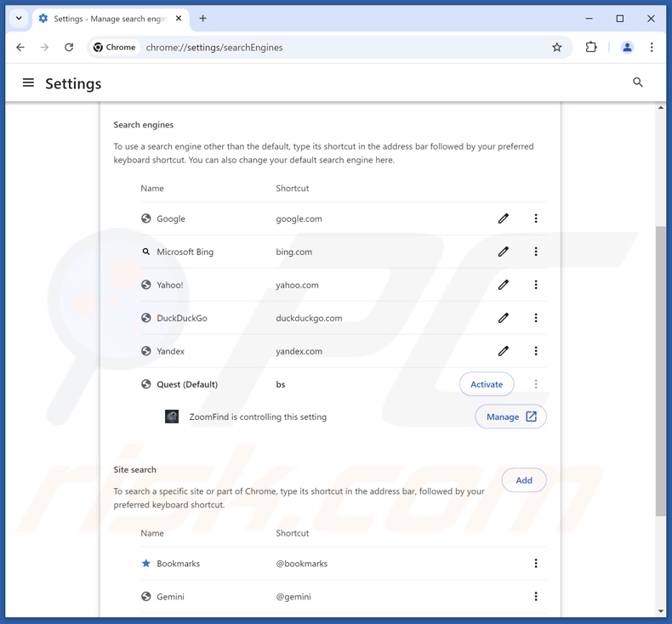Minimize the Chrome window

coord(589,19)
